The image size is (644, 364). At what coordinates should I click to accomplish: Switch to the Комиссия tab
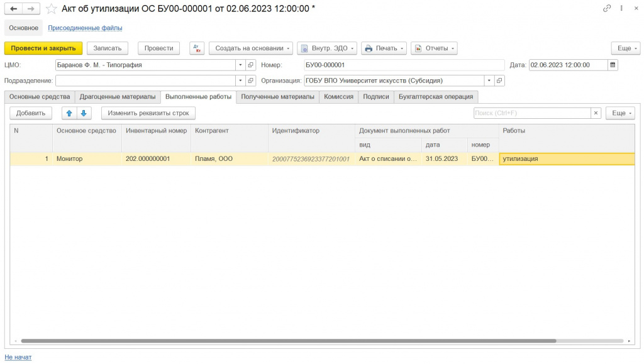pyautogui.click(x=338, y=97)
